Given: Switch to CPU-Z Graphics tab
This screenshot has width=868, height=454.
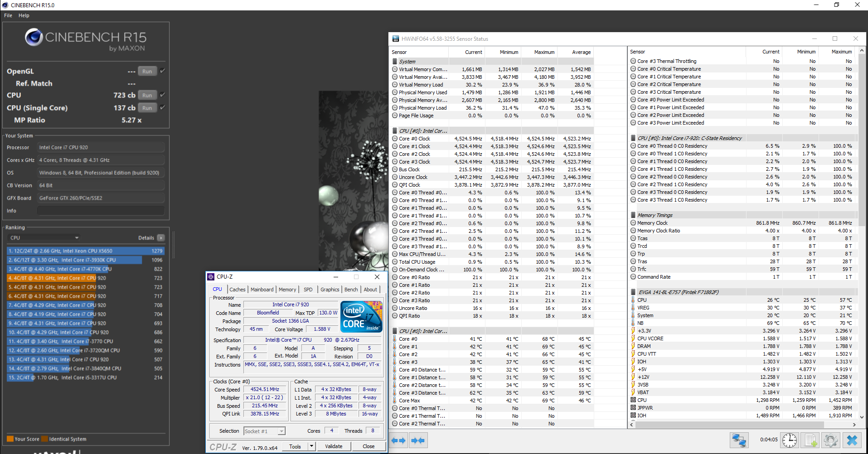Looking at the screenshot, I should [330, 290].
